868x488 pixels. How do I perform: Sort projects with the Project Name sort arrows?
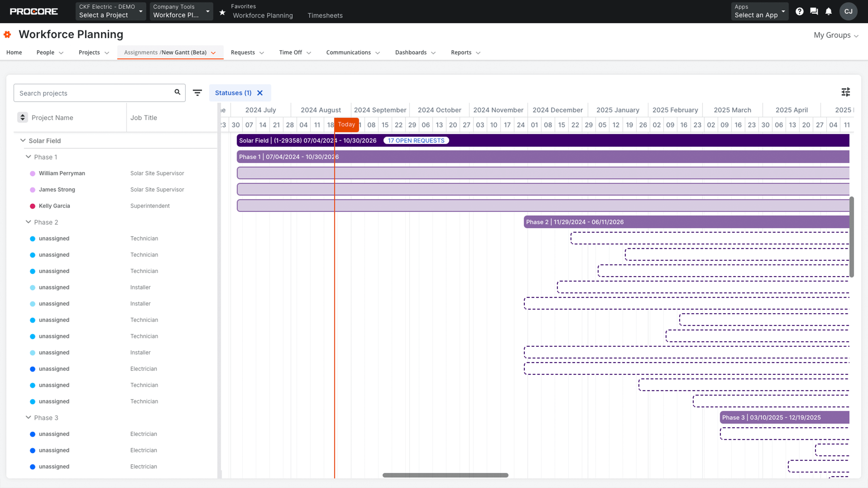[22, 117]
